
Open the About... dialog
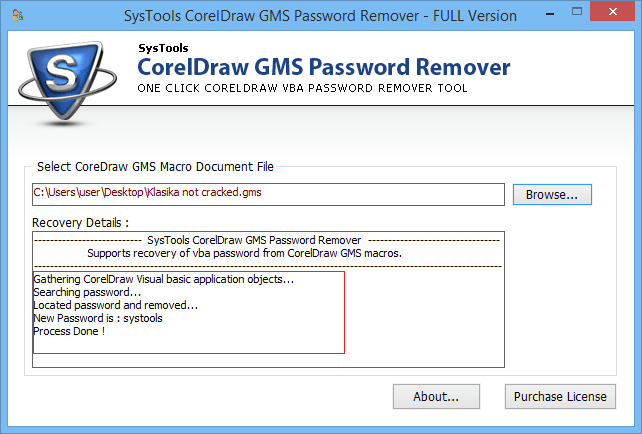coord(436,397)
